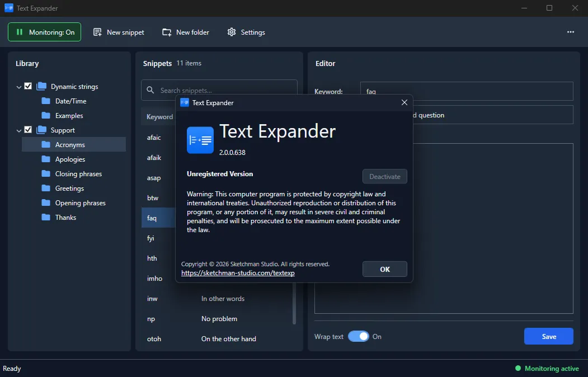Click the Support folder icon
Image resolution: width=588 pixels, height=377 pixels.
[41, 130]
